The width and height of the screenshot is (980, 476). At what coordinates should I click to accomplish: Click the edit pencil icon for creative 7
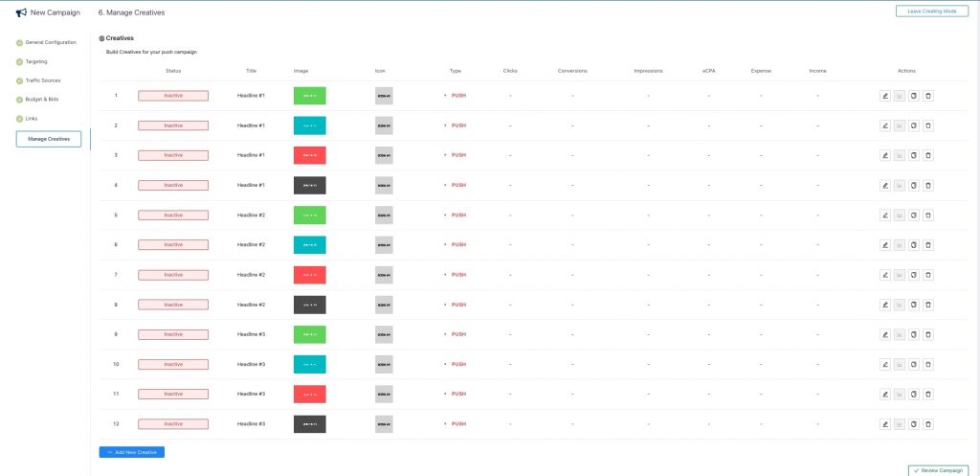[885, 275]
